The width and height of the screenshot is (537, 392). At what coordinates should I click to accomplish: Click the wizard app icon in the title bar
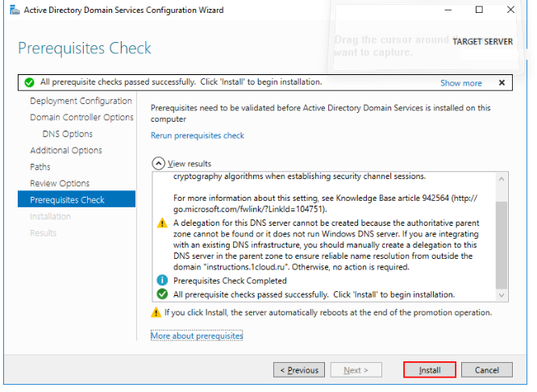[15, 10]
